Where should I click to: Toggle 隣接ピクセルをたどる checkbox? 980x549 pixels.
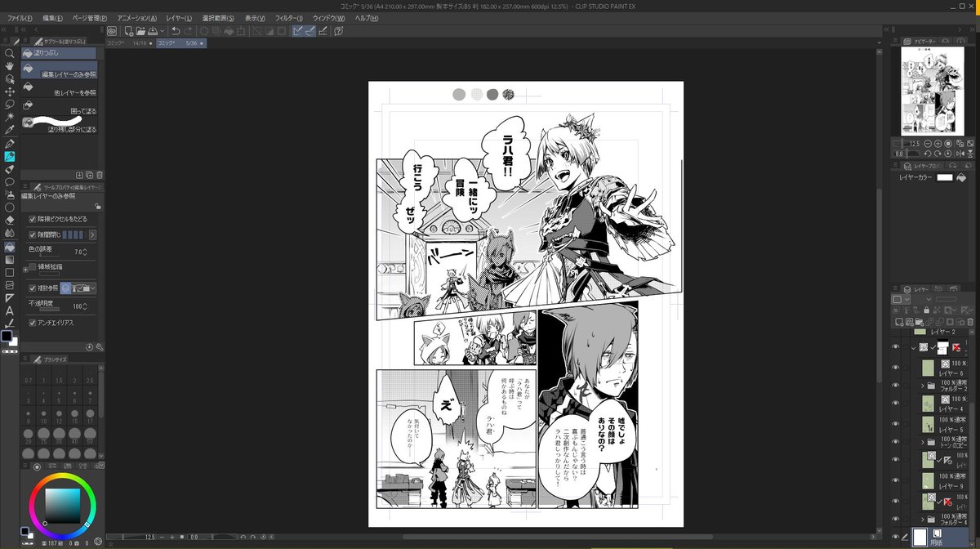[x=33, y=220]
